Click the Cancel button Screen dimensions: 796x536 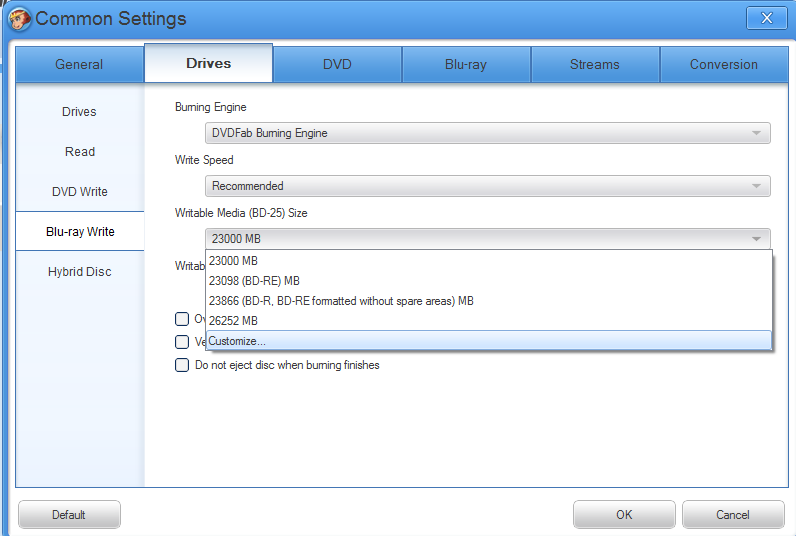733,515
